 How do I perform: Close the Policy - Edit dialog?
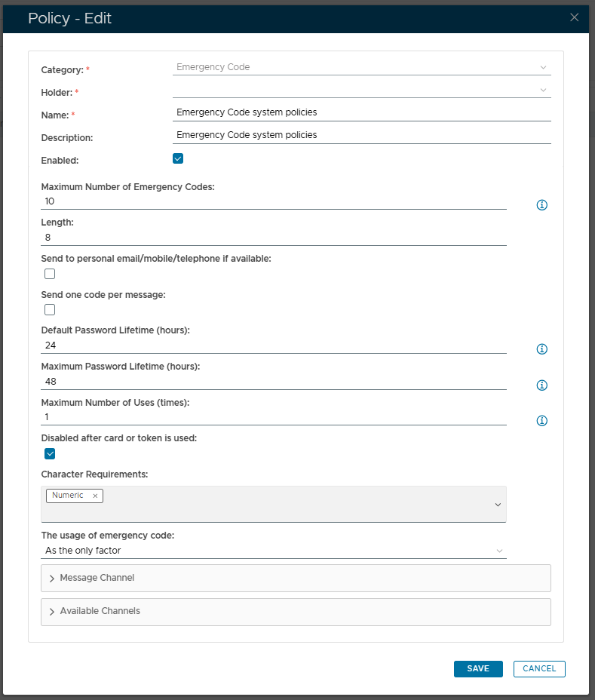(x=575, y=17)
